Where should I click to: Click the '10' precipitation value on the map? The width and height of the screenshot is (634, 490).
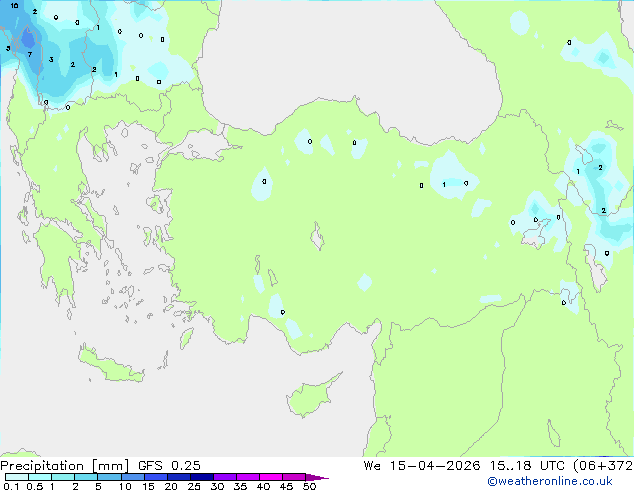point(14,6)
